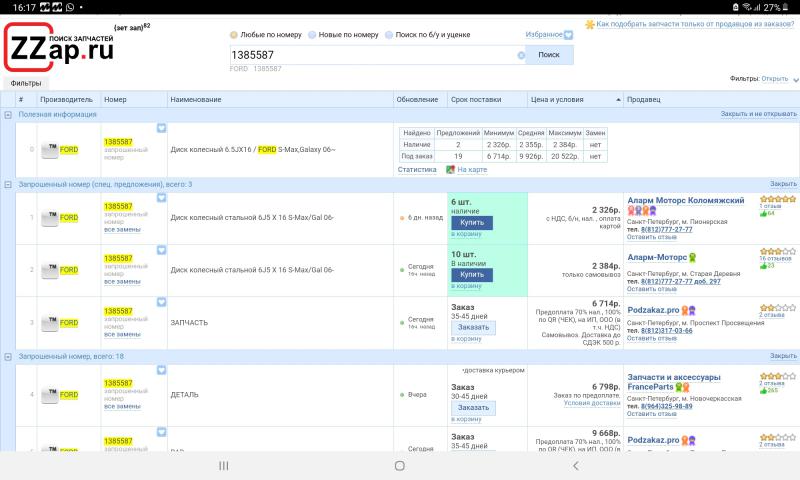Open seller 'Запчасти и аксессуары FranceParts'
This screenshot has width=800, height=480.
[673, 382]
